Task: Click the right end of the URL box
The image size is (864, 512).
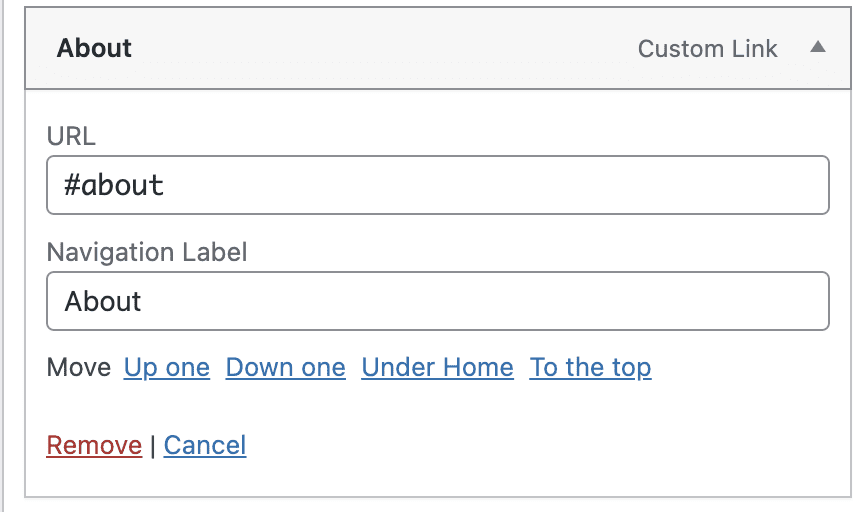Action: coord(800,185)
